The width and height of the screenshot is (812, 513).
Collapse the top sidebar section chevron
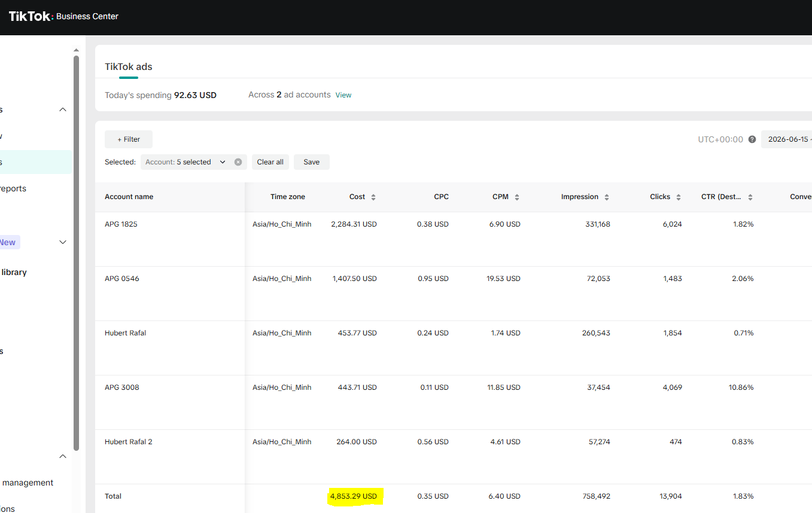(63, 109)
